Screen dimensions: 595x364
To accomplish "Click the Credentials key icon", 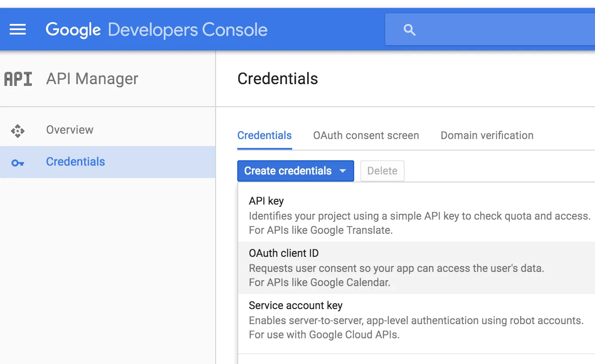I will (x=18, y=163).
